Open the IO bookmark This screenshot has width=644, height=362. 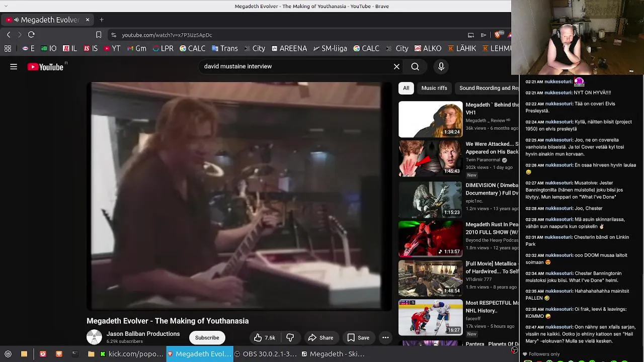(x=49, y=49)
